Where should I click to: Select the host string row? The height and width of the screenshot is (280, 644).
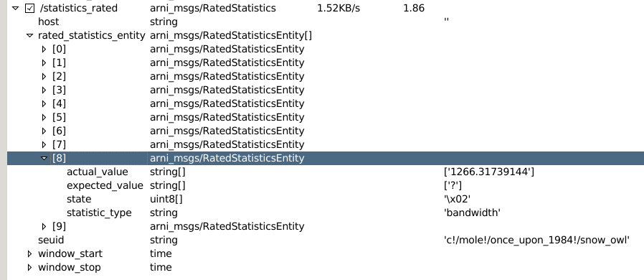[x=326, y=22]
